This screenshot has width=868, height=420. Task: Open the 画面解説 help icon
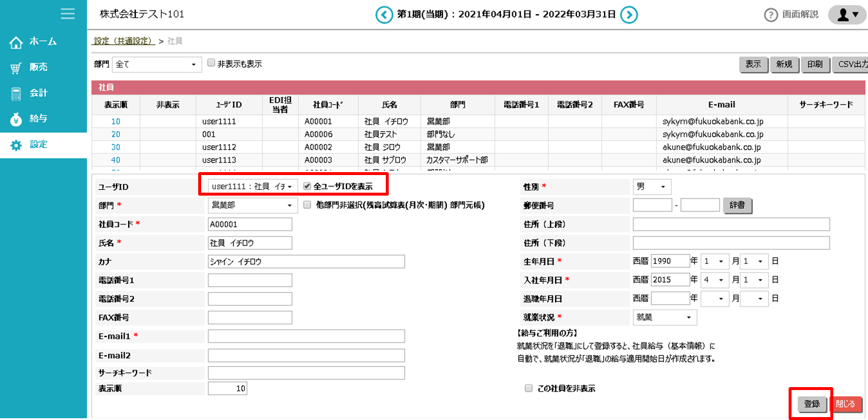point(770,15)
